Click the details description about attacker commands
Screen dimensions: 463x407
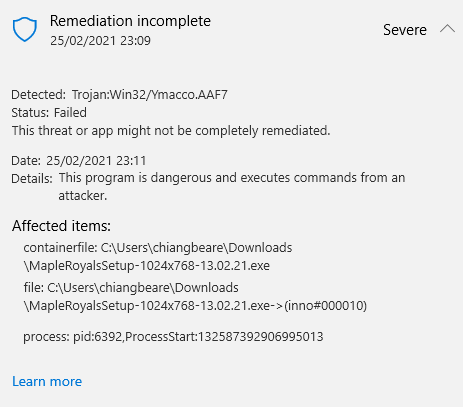[232, 187]
